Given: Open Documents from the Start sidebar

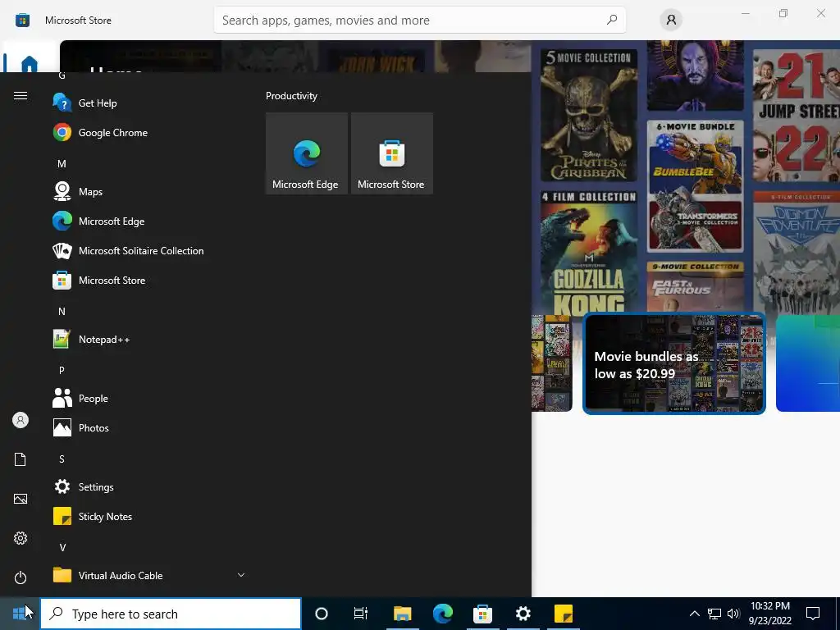Looking at the screenshot, I should click(x=21, y=459).
